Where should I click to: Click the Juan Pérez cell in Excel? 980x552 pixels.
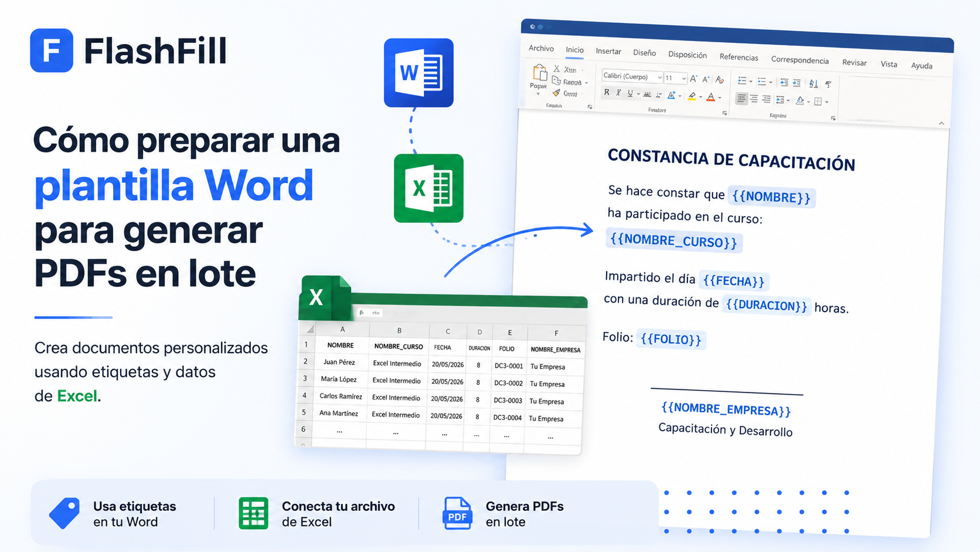point(339,362)
